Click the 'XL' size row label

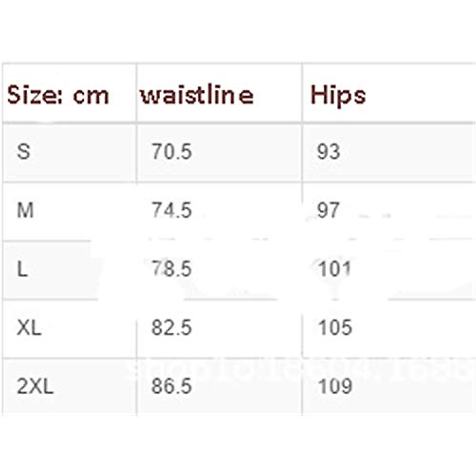pos(29,328)
